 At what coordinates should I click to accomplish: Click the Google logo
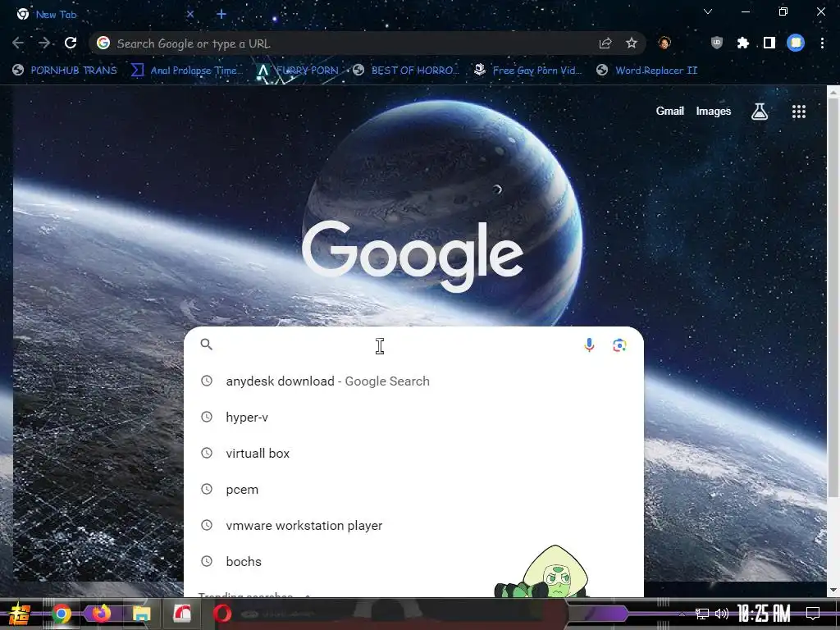pos(413,256)
